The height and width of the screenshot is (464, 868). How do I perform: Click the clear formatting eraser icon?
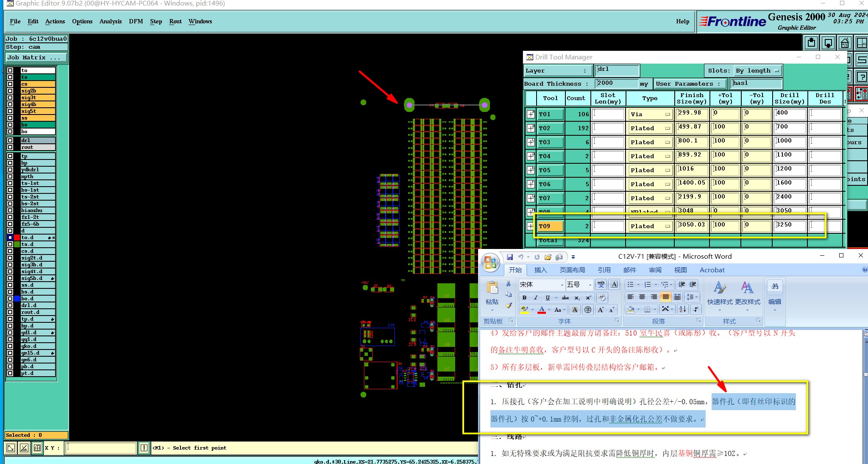[602, 298]
